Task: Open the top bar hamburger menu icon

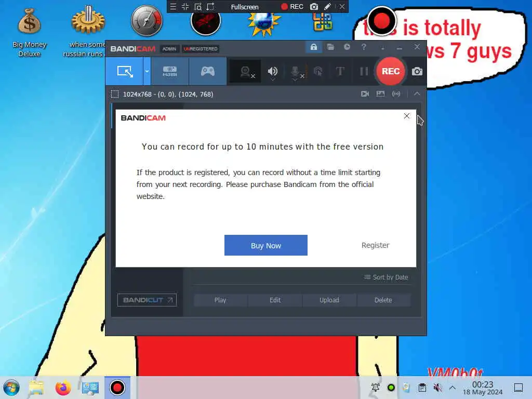Action: point(173,6)
